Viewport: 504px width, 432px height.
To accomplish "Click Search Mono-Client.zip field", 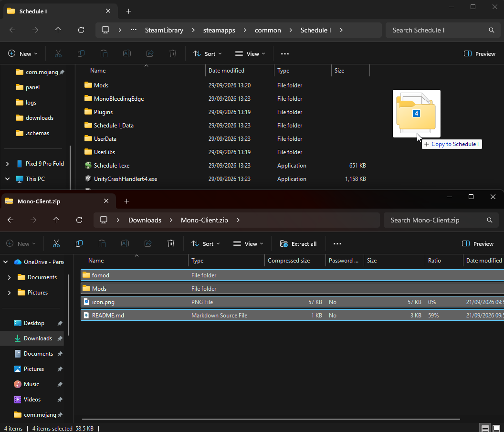I will tap(441, 220).
